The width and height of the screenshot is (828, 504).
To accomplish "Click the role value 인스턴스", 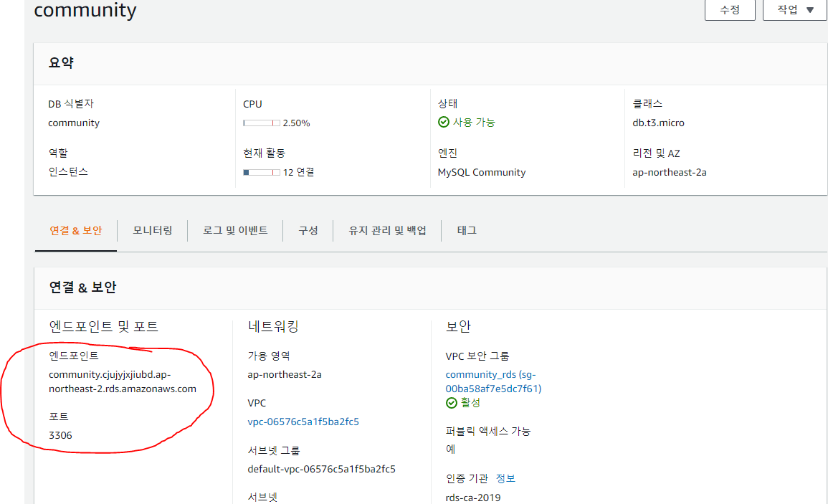I will [68, 171].
